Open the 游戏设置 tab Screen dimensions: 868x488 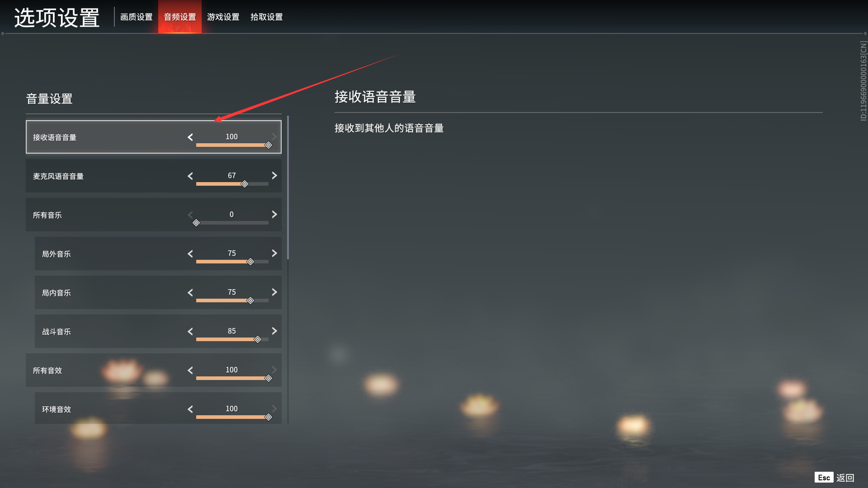click(x=223, y=17)
